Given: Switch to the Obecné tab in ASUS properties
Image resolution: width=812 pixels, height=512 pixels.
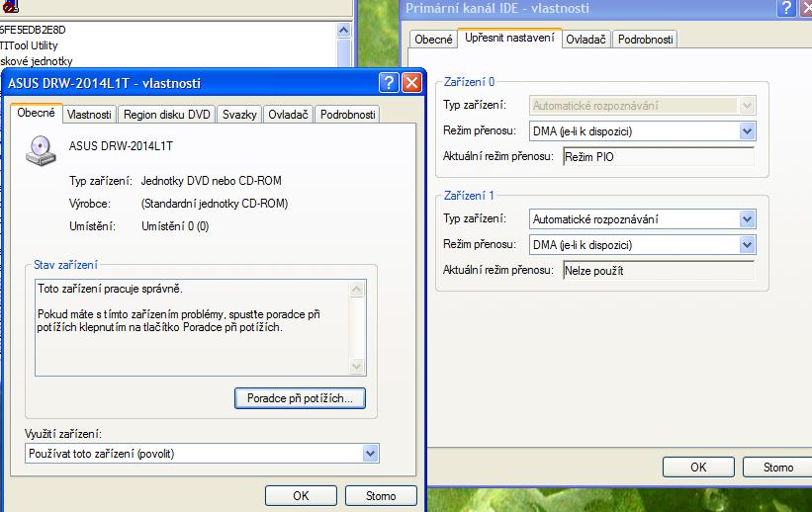Looking at the screenshot, I should coord(36,113).
